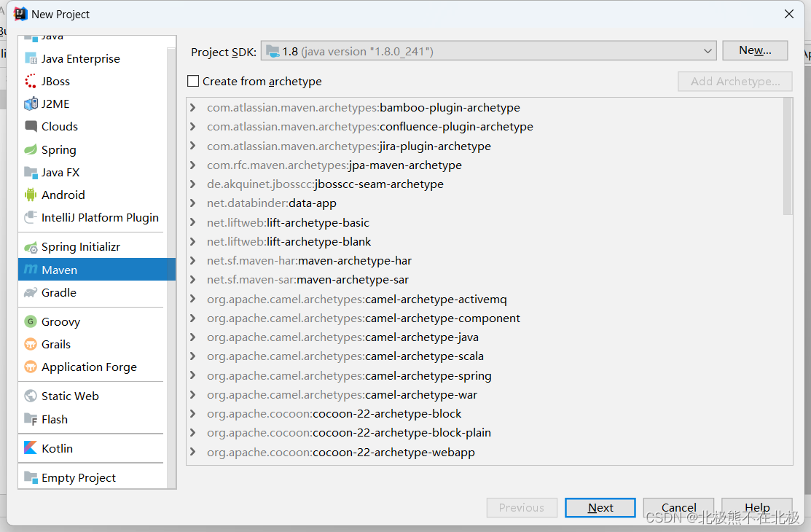811x532 pixels.
Task: Click the Grails orange icon
Action: (31, 344)
